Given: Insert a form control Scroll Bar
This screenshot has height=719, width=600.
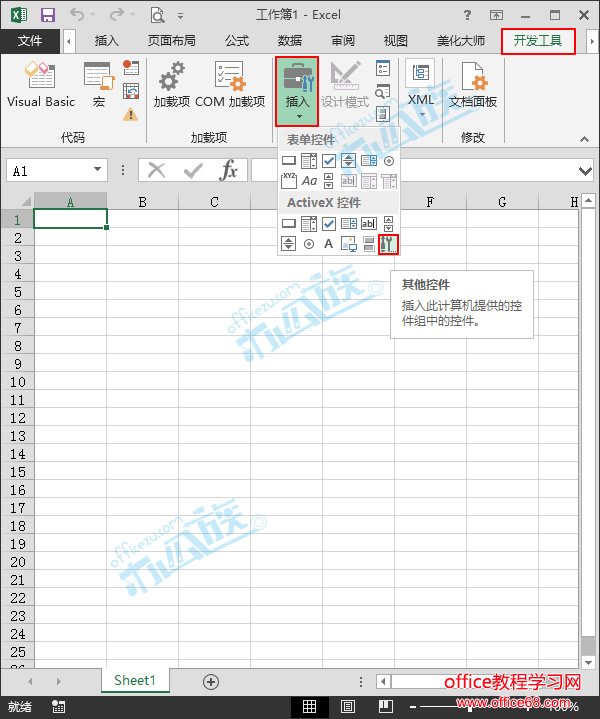Looking at the screenshot, I should pos(328,181).
